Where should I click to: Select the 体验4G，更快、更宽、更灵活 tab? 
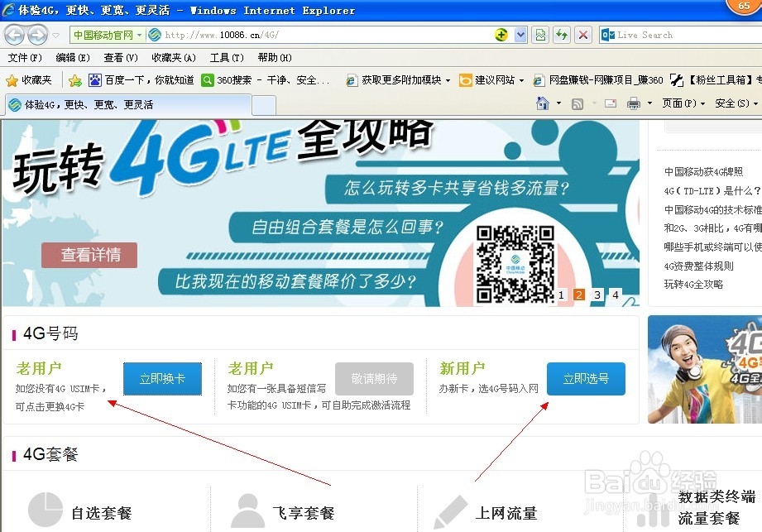tap(128, 105)
